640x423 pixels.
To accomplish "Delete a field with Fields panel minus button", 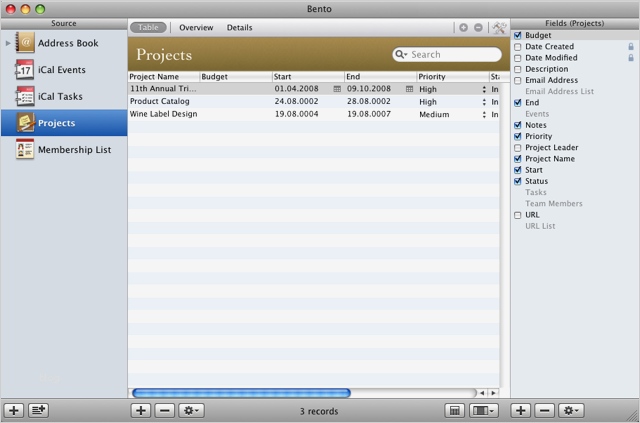I will pyautogui.click(x=544, y=410).
